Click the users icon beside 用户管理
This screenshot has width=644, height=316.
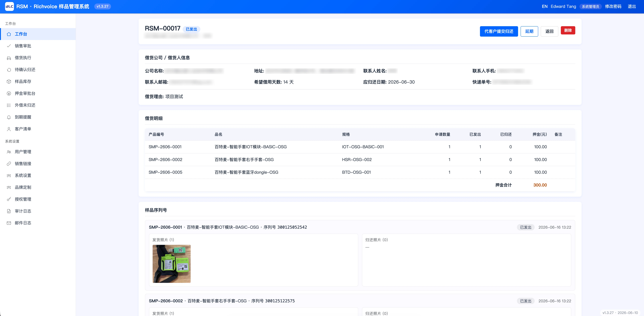click(9, 152)
